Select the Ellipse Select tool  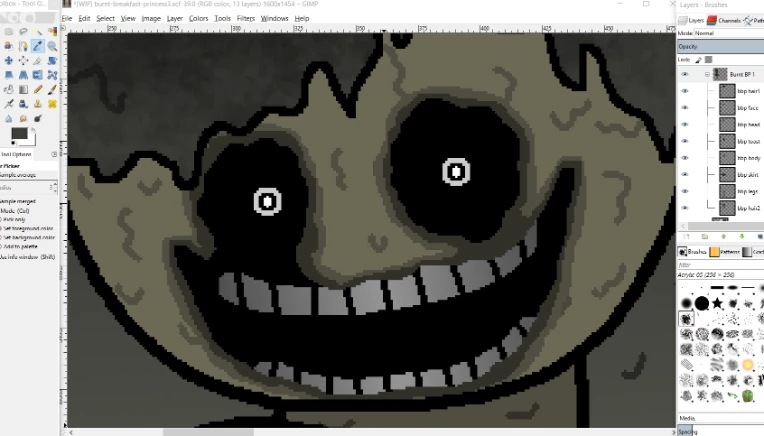[x=9, y=32]
